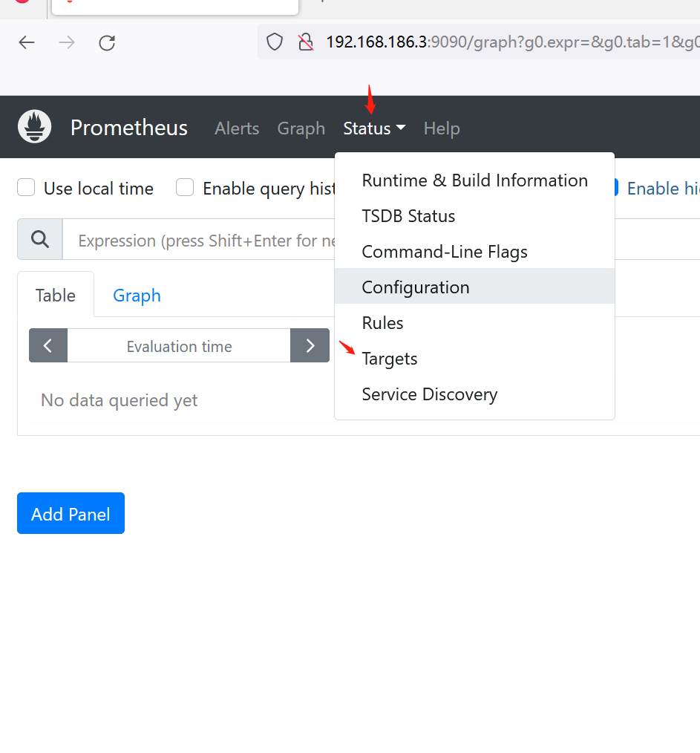Select the Table panel tab
Image resolution: width=700 pixels, height=753 pixels.
[56, 296]
